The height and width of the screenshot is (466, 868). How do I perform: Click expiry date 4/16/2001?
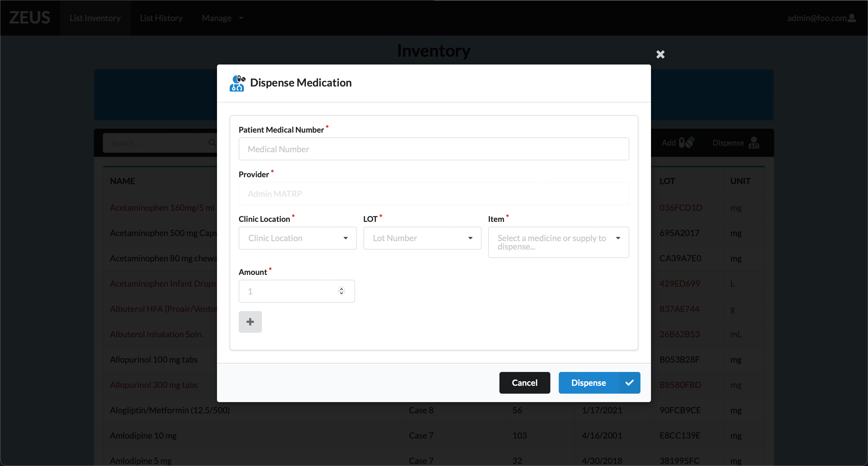click(602, 435)
